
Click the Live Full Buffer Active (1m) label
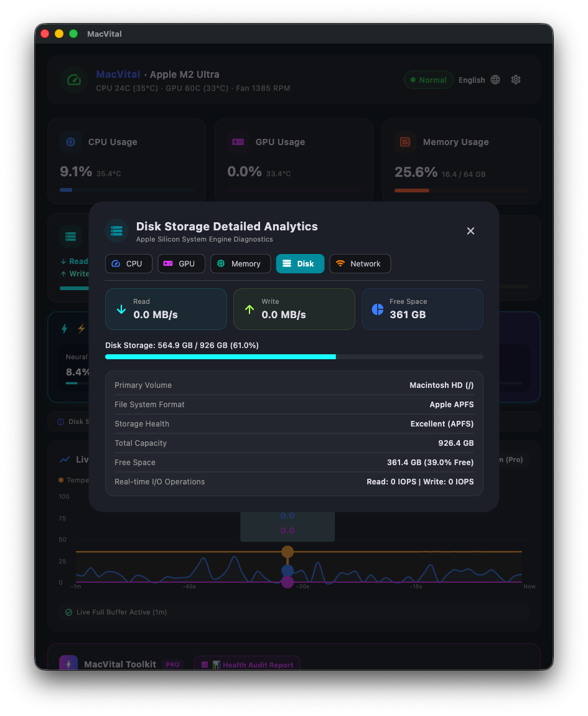point(121,613)
